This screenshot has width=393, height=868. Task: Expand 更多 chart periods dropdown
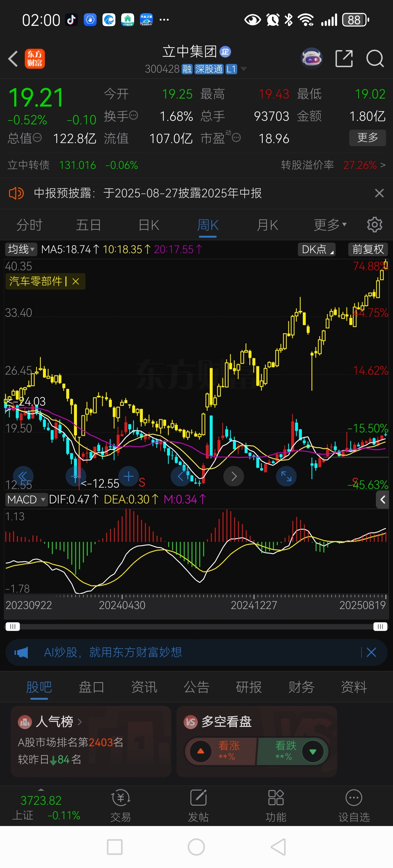(x=330, y=225)
